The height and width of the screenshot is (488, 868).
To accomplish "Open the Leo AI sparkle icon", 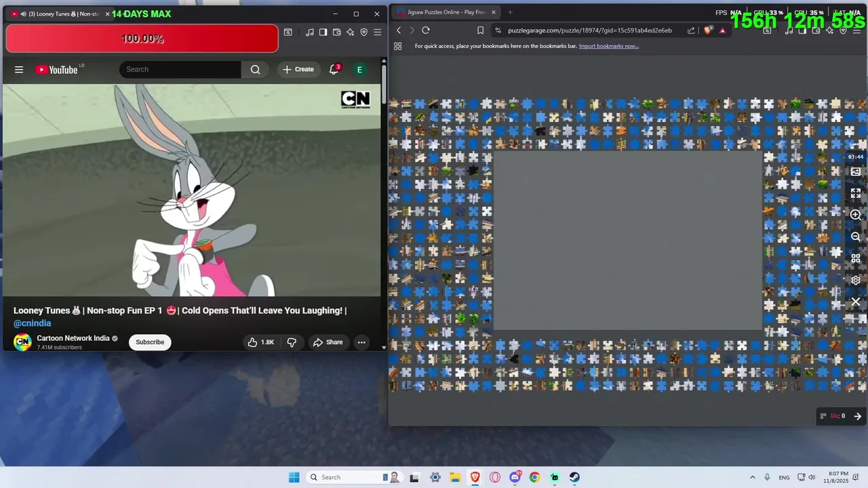I will click(351, 32).
